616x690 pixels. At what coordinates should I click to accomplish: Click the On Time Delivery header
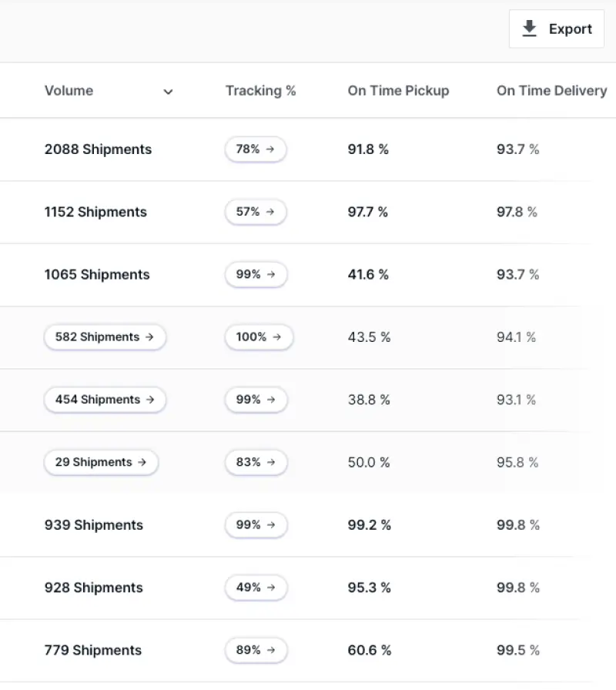551,91
